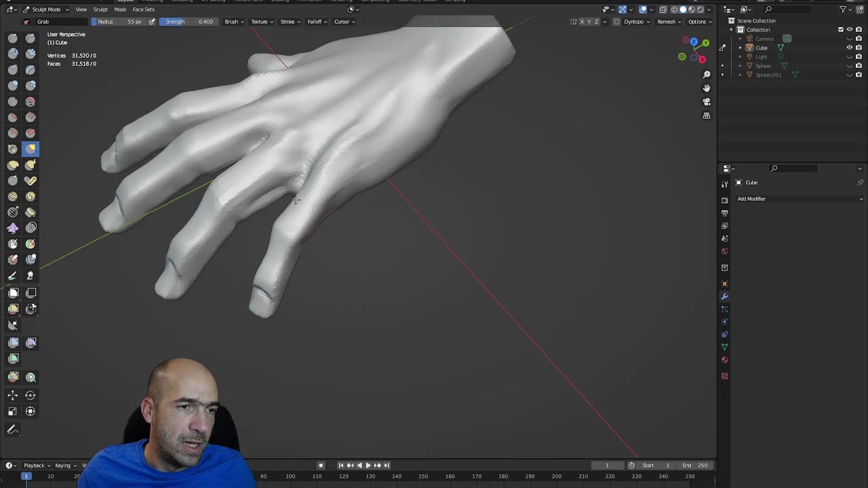Open the Stroke dropdown
Screen dimensions: 868x488
(290, 22)
